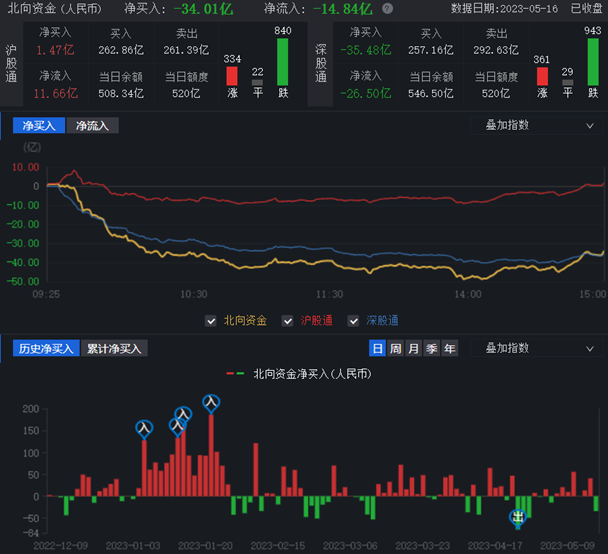Open the 叠加指数 dropdown above intraday chart

coord(534,125)
